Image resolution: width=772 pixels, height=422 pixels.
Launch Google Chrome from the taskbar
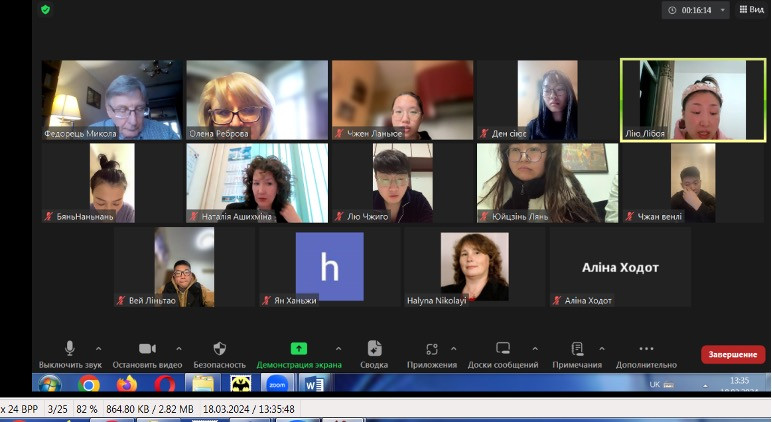pos(89,384)
